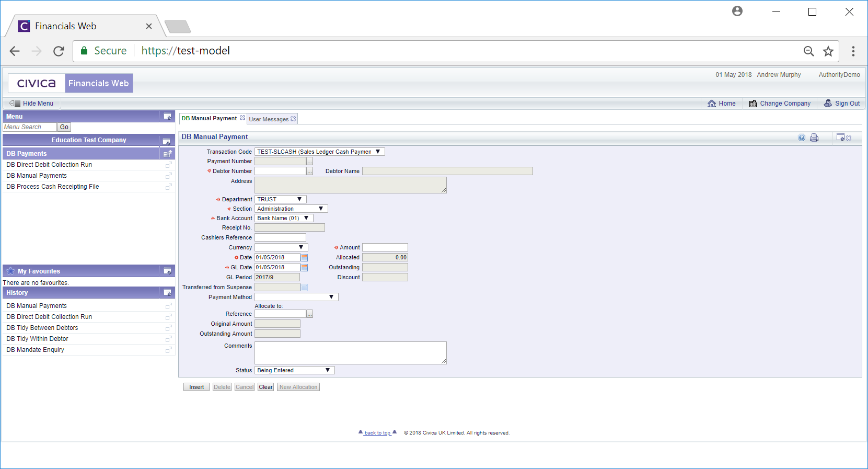Focus the Menu Search input field
This screenshot has width=868, height=469.
point(30,127)
